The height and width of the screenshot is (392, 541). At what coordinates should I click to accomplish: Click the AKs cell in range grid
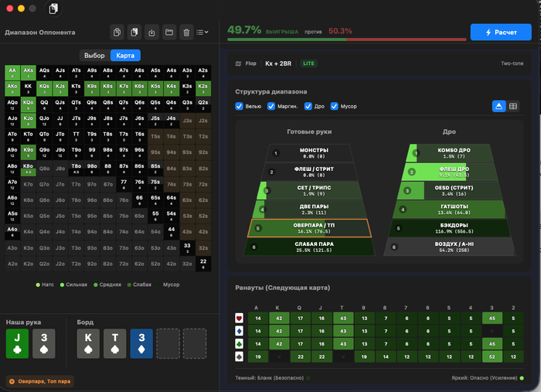coord(29,73)
